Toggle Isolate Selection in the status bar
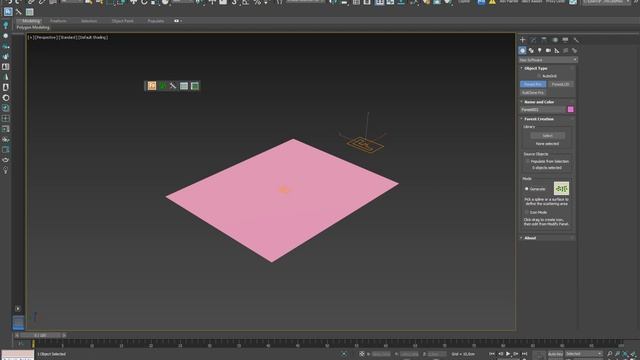Screen dimensions: 640x360 click(344, 354)
